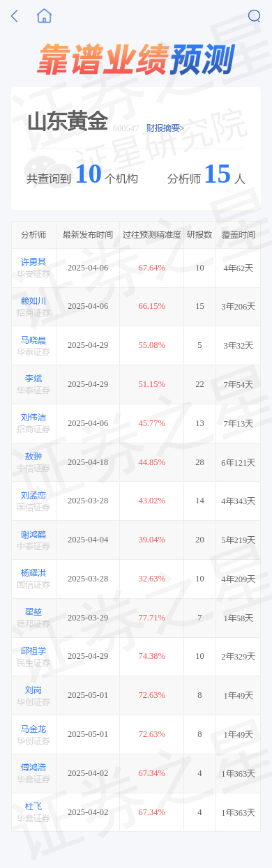Open the search magnifier icon

[254, 15]
